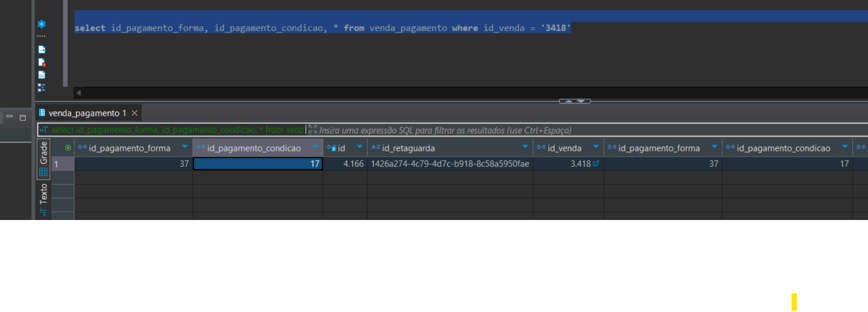Image resolution: width=868 pixels, height=312 pixels.
Task: Click the green circle grid corner icon
Action: click(68, 148)
